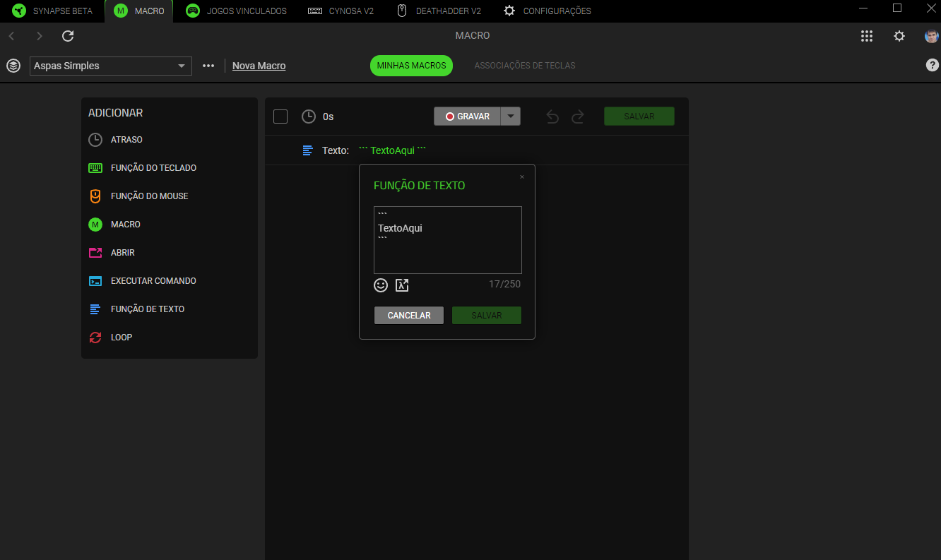
Task: Open the Aspas Simples macro dropdown
Action: coord(111,66)
